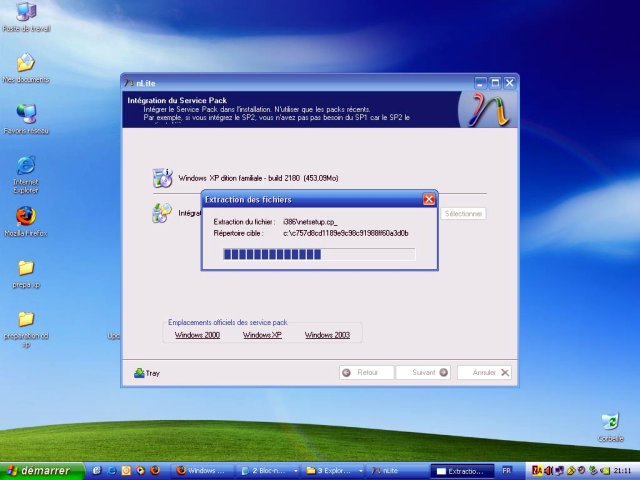Open the Corbeille recycle bin

tap(611, 427)
